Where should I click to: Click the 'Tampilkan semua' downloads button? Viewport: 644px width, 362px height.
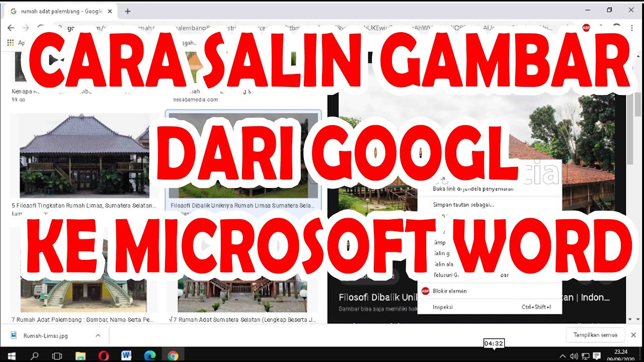(x=595, y=335)
